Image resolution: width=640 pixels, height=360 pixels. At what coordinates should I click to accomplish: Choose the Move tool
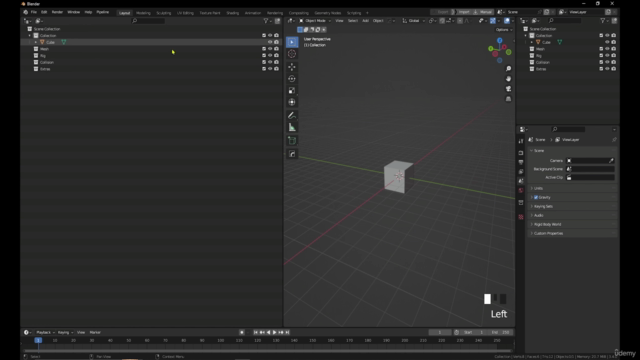point(292,67)
